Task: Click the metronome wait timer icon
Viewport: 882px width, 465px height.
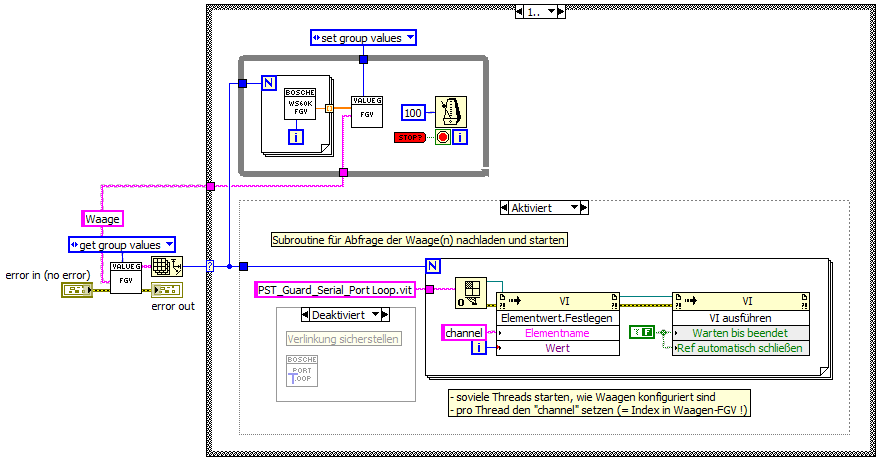Action: pos(451,112)
